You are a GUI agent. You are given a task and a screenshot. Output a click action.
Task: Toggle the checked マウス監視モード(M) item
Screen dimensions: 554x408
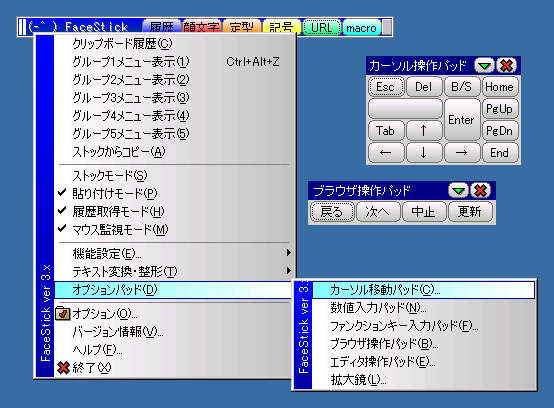coord(175,230)
